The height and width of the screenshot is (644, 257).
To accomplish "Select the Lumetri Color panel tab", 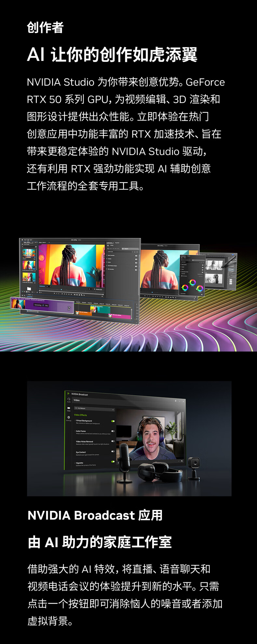I will pyautogui.click(x=109, y=243).
